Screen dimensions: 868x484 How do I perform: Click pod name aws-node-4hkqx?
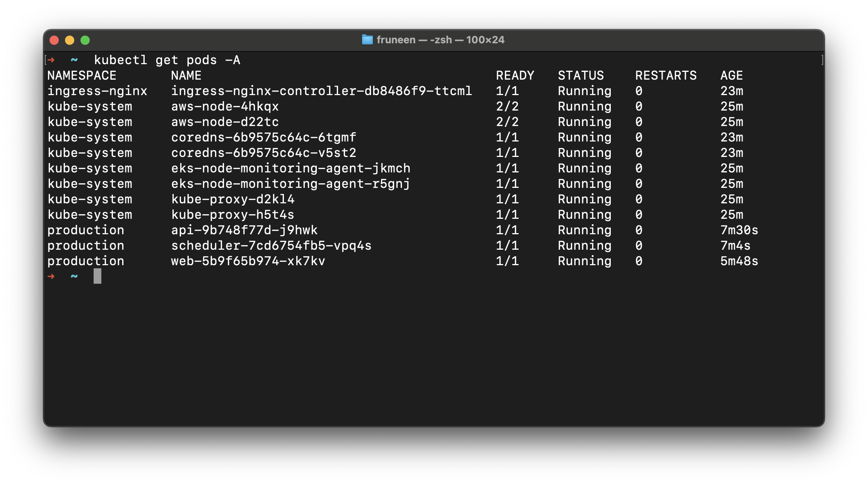tap(225, 106)
